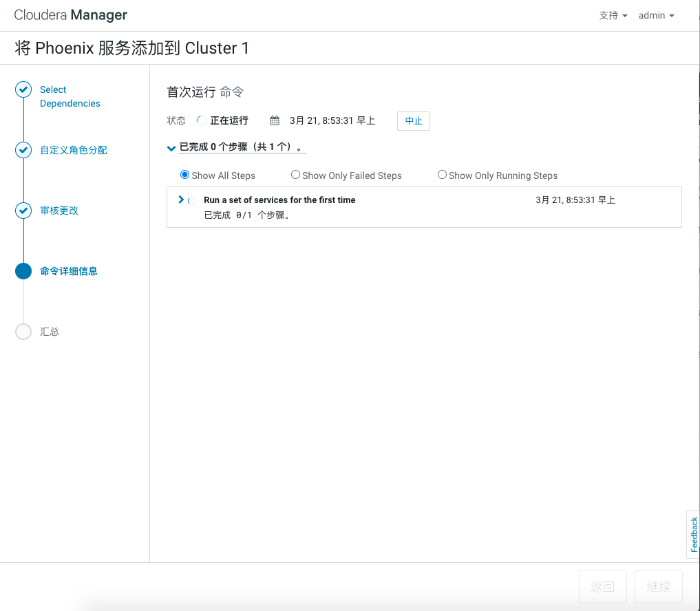Expand the Run a set of services step
The height and width of the screenshot is (611, 700).
(181, 200)
